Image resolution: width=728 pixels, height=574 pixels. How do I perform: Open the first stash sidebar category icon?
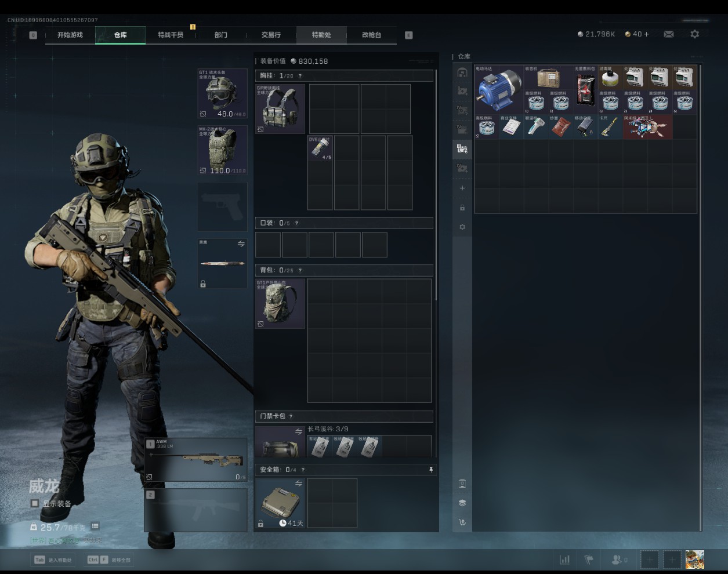[x=462, y=72]
